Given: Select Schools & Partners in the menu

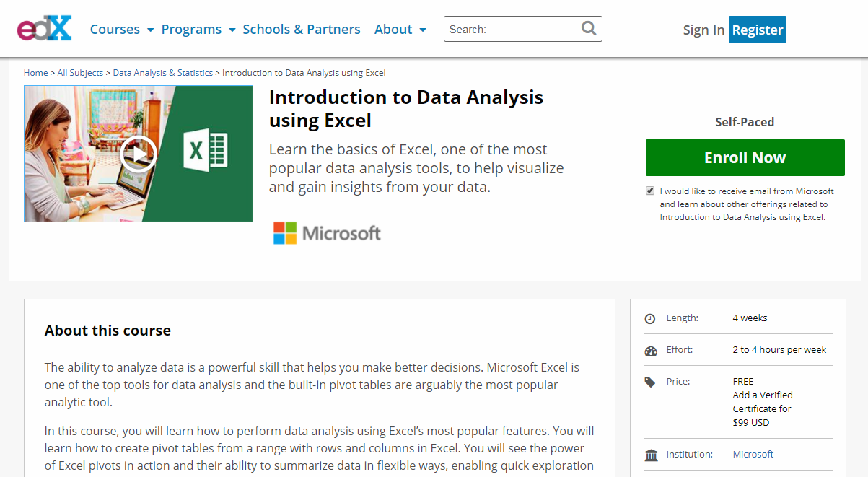Looking at the screenshot, I should click(302, 29).
